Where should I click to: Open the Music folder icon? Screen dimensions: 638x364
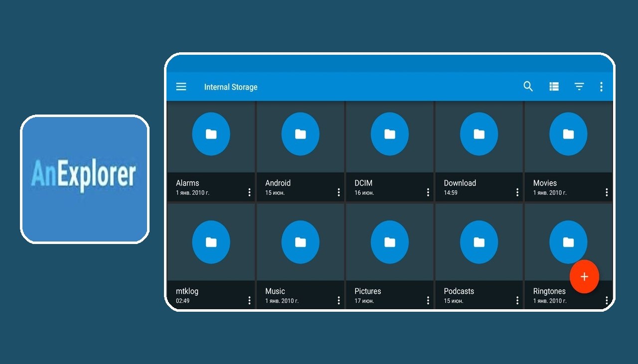[x=300, y=242]
